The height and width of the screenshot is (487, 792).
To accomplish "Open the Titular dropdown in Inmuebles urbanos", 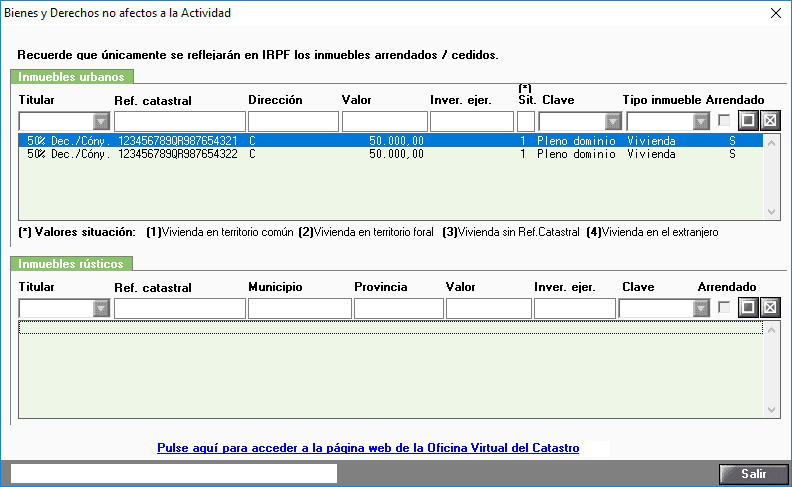I will point(101,121).
